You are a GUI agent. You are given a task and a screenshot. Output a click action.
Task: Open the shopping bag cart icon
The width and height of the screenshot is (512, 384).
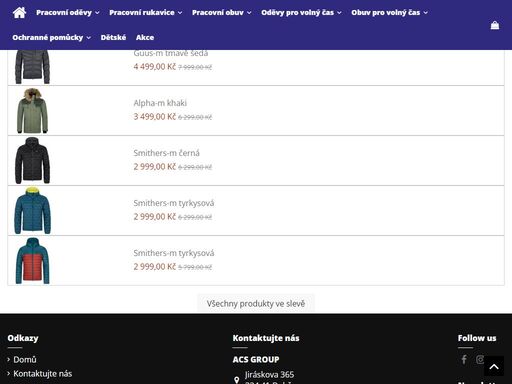click(495, 25)
